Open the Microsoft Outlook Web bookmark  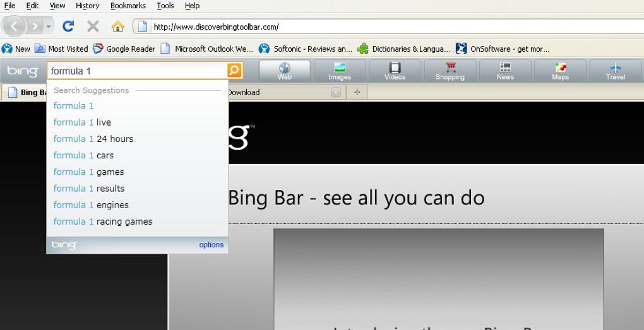tap(206, 49)
